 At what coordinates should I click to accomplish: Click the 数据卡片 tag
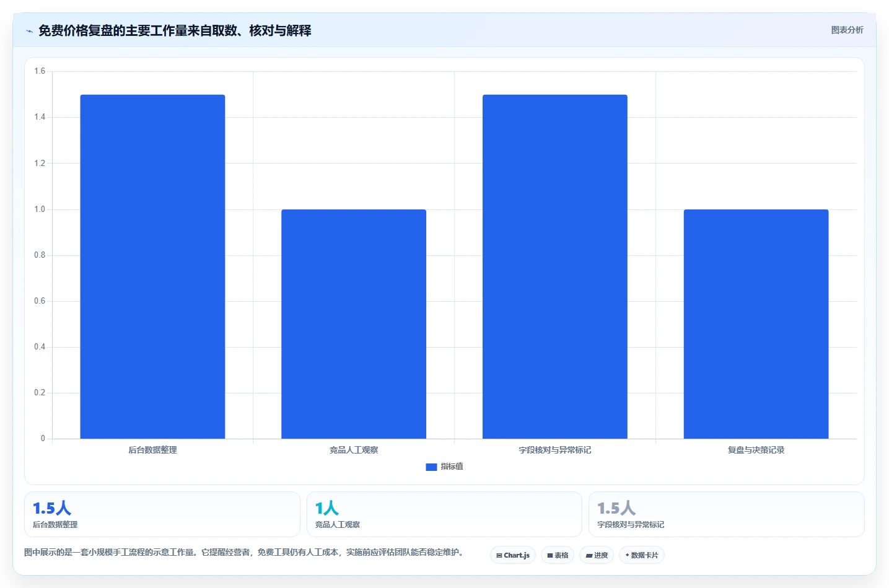[642, 555]
